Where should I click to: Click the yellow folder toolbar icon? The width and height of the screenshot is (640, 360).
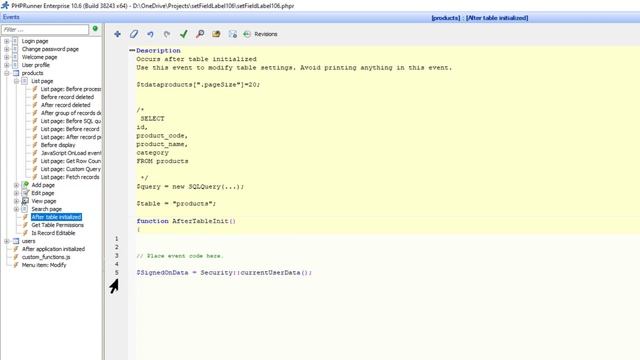tap(216, 34)
